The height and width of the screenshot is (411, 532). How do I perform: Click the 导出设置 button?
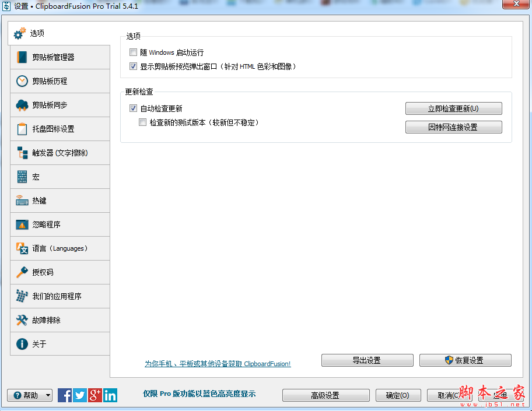[367, 360]
